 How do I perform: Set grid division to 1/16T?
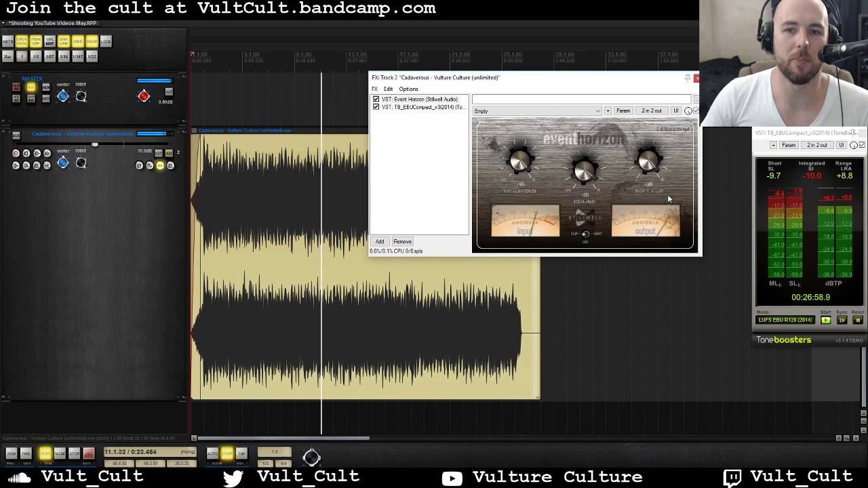[x=78, y=57]
